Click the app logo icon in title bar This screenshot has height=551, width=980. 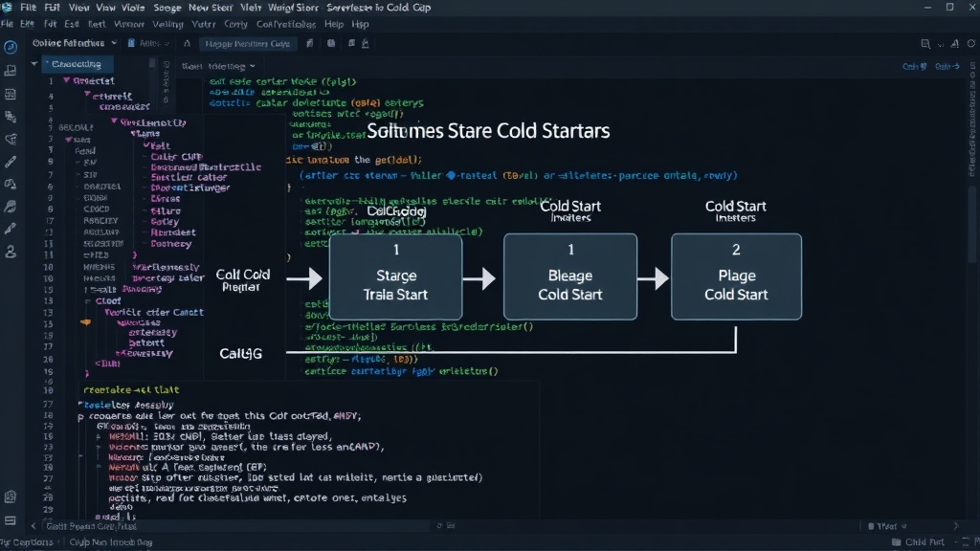click(x=7, y=7)
